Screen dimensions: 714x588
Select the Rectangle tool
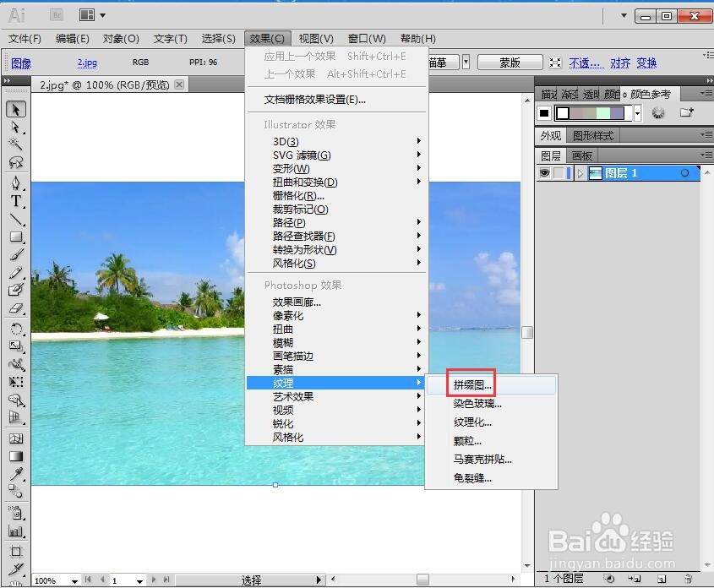tap(16, 237)
